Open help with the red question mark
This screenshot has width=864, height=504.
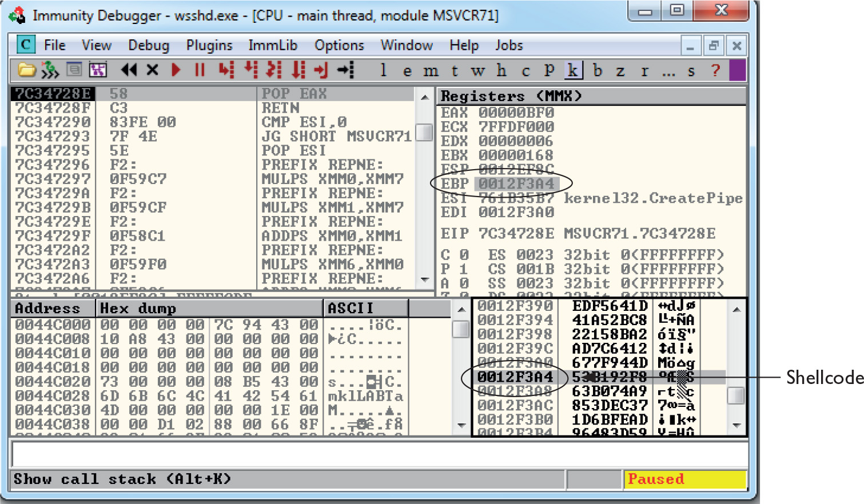click(x=715, y=70)
